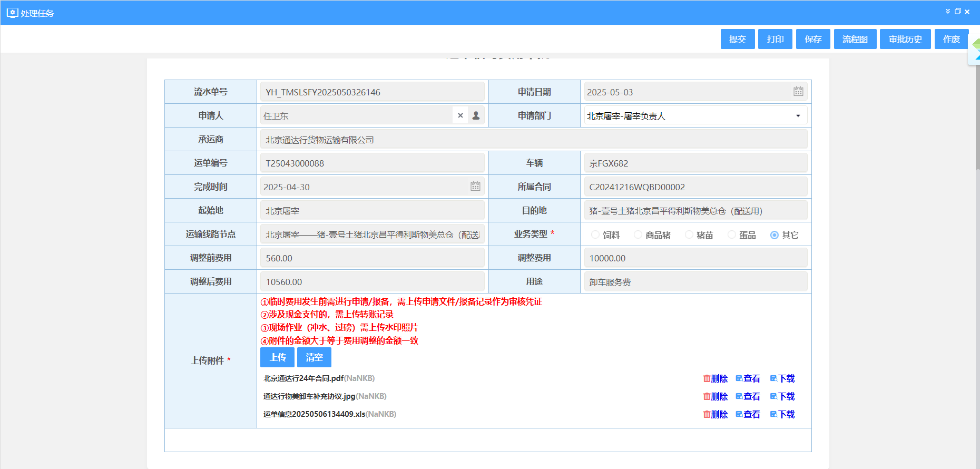Expand the 申请部门 dropdown

(798, 116)
